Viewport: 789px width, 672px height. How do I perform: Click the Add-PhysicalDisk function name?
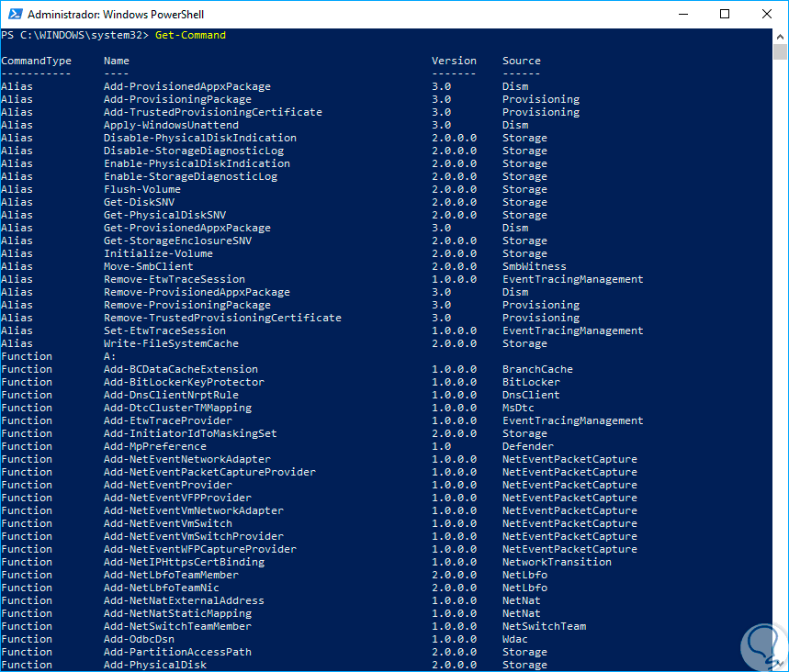pos(154,665)
